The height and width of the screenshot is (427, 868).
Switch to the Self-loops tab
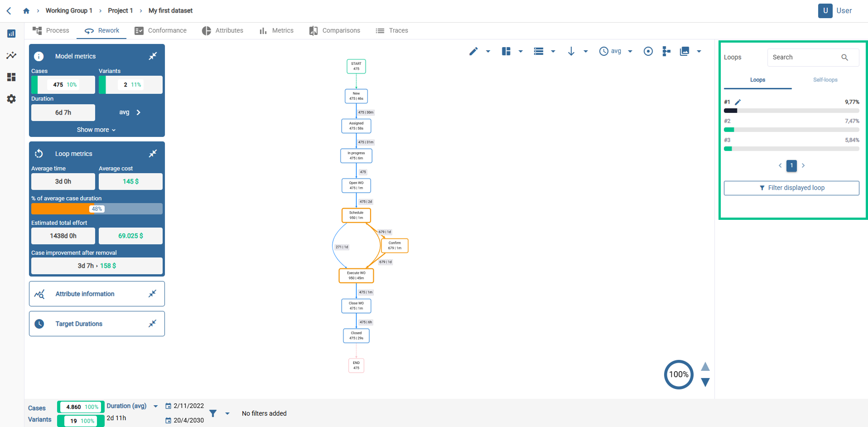825,80
